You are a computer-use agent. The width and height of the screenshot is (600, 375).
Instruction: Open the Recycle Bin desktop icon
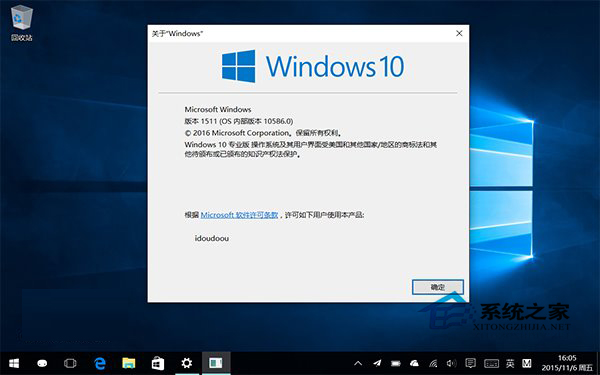point(21,23)
